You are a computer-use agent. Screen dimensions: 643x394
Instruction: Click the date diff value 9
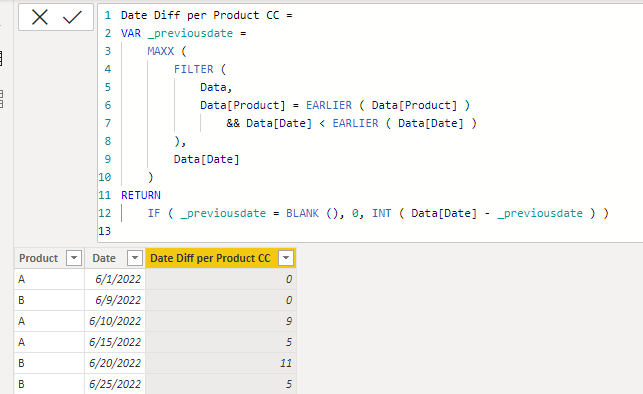tap(221, 321)
